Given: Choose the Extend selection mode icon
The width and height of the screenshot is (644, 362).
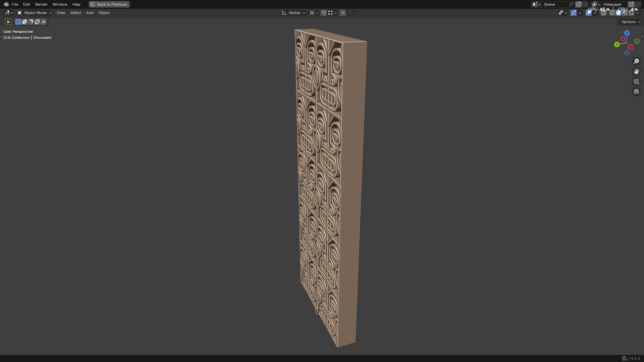Looking at the screenshot, I should pos(24,22).
